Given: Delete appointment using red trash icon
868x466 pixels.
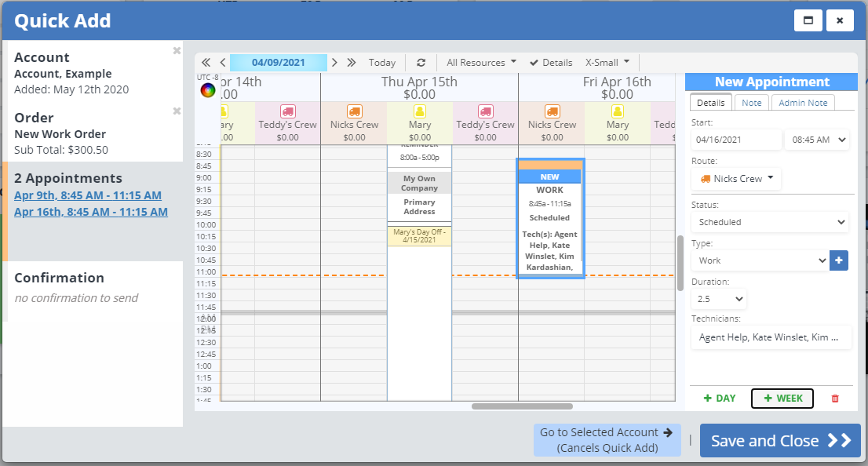Looking at the screenshot, I should tap(835, 399).
